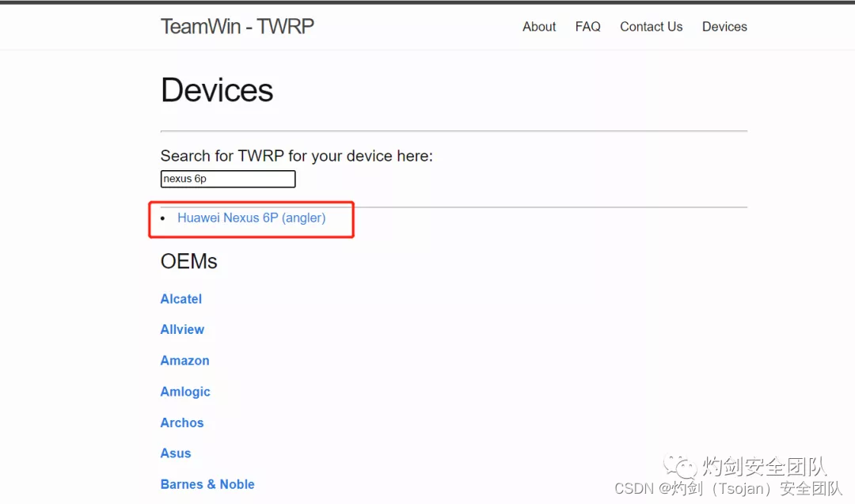Open the Archos OEM link
855x504 pixels.
coord(181,423)
